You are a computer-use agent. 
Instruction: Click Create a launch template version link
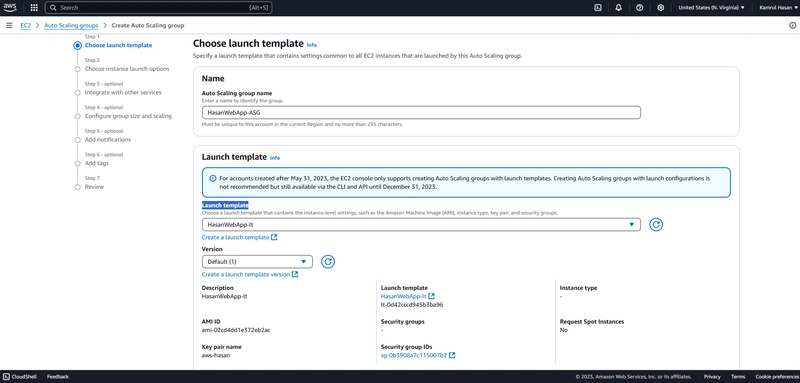tap(245, 274)
